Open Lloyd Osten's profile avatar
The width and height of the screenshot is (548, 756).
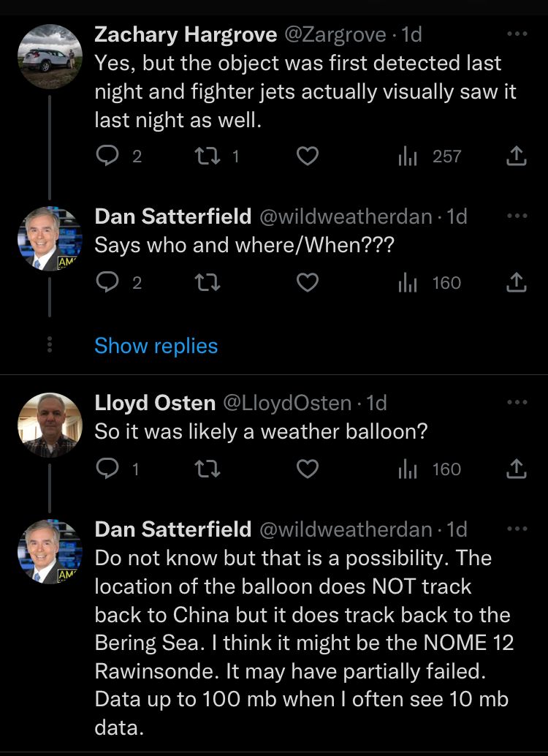[x=50, y=425]
